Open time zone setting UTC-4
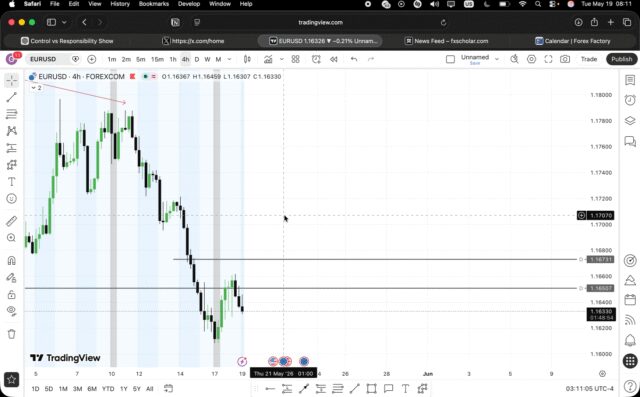This screenshot has height=397, width=640. [590, 389]
